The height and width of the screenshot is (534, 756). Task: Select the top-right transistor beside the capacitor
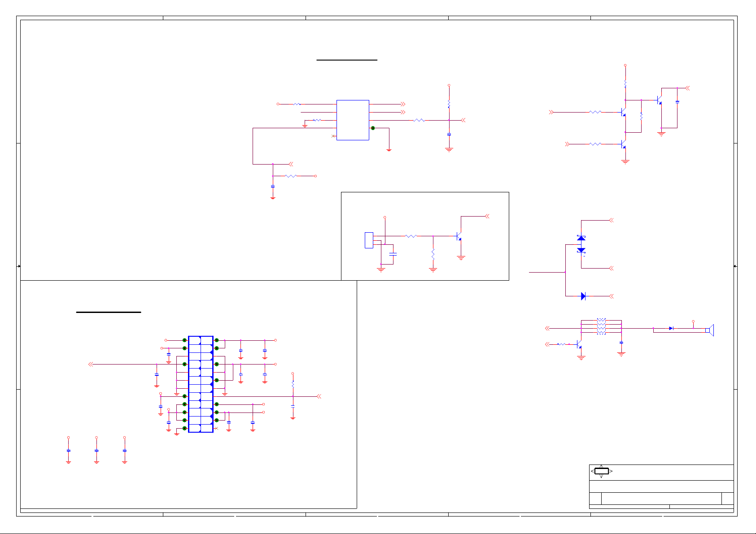point(659,100)
